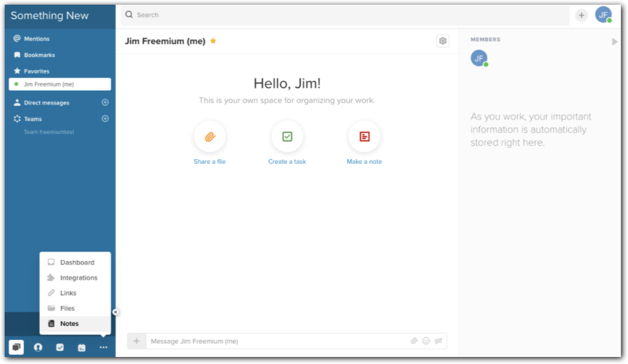Open the emoji picker in message bar

pyautogui.click(x=426, y=341)
